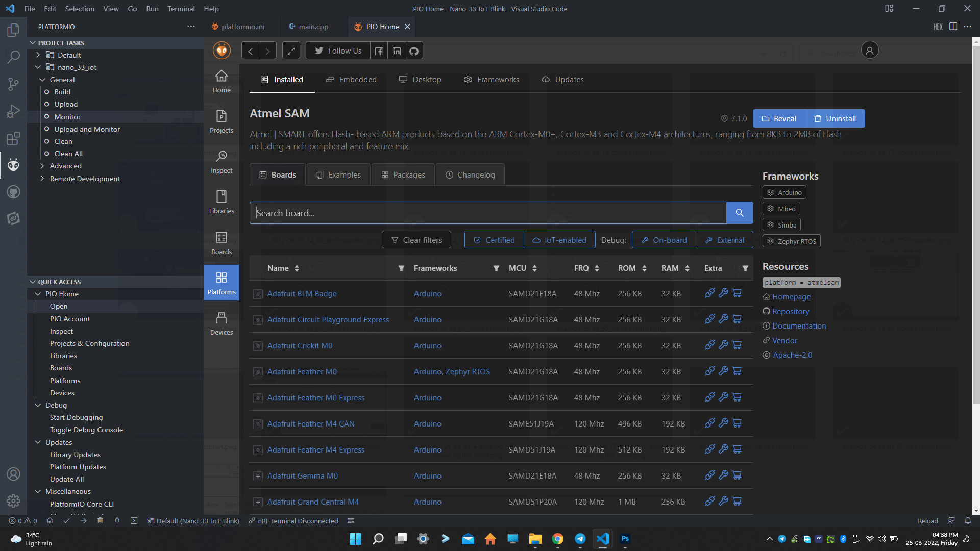Click the PlatformIO alien icon in activity bar
This screenshot has width=980, height=551.
click(x=13, y=165)
